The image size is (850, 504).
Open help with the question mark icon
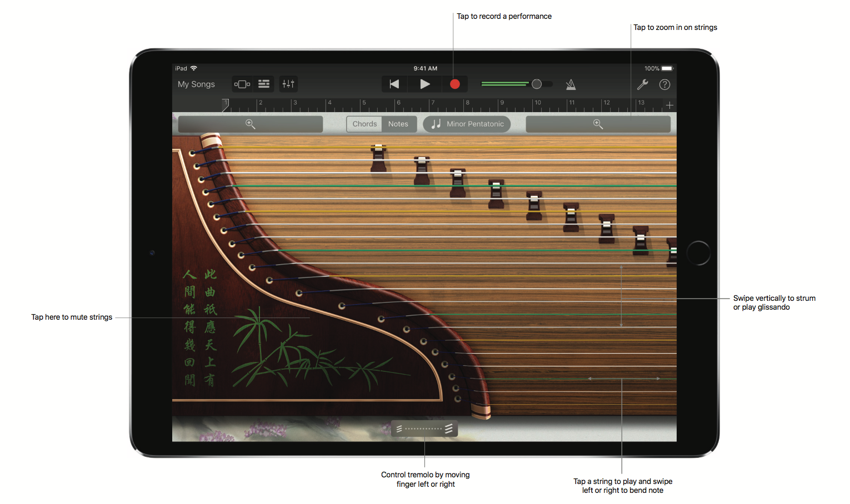[664, 84]
